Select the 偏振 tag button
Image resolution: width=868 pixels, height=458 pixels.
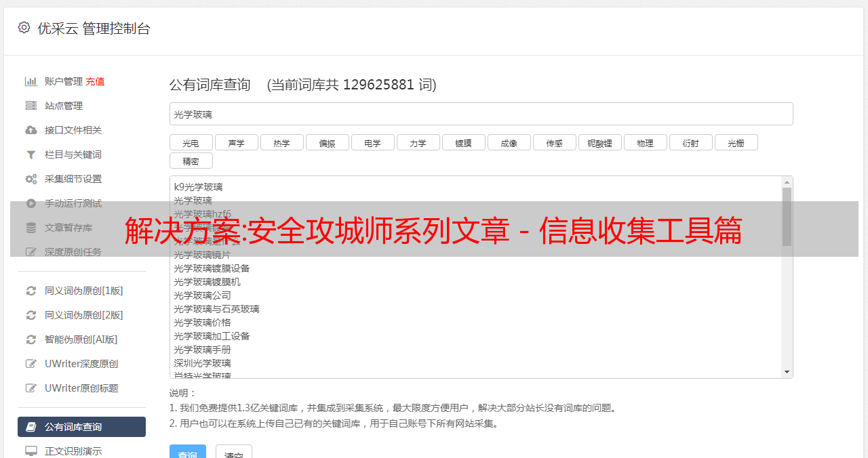327,142
